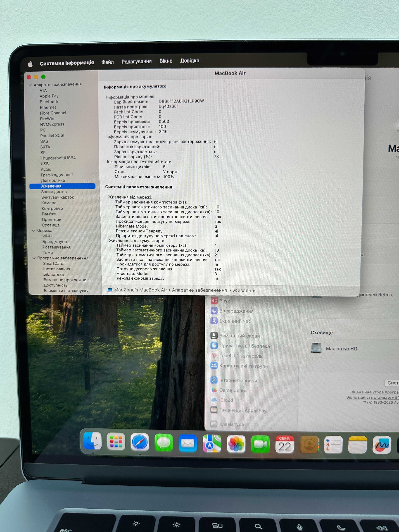Select Брандмауер under Мережа
Viewport: 399px width, 532px height.
tap(55, 242)
